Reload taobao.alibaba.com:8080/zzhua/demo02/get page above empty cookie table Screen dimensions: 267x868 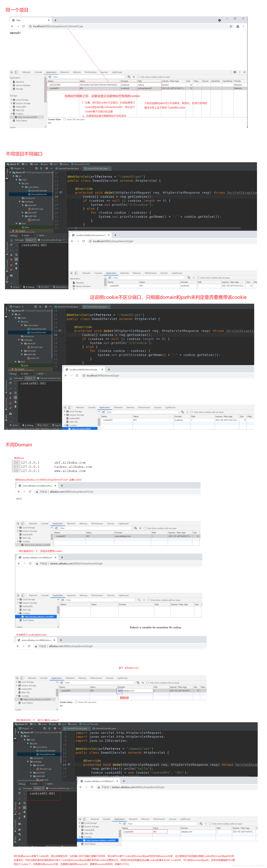tap(30, 563)
